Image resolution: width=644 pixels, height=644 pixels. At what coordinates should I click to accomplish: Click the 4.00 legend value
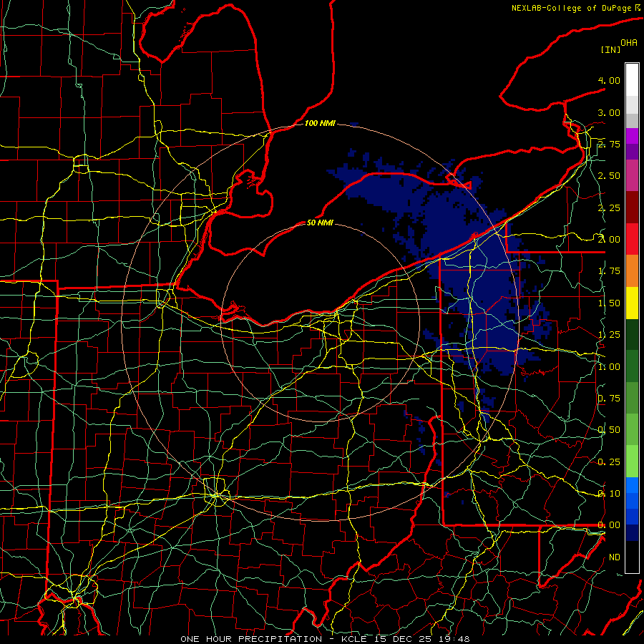click(x=609, y=80)
